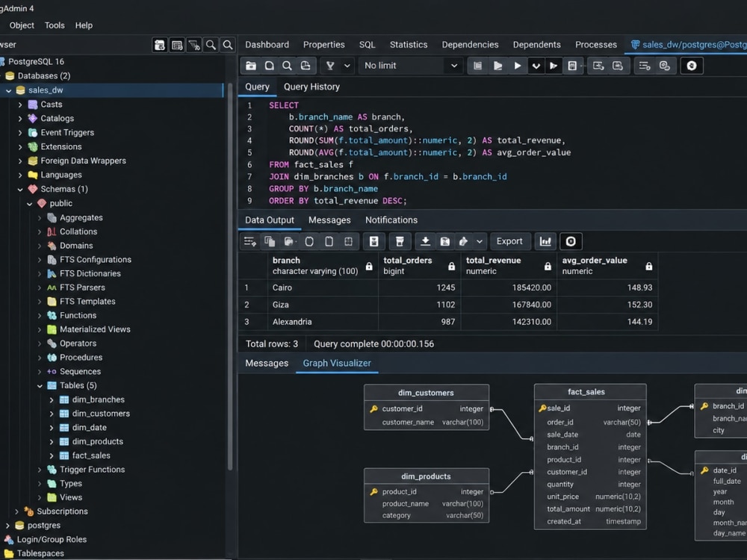This screenshot has height=560, width=747.
Task: Click the explain analyze document icon
Action: (573, 66)
